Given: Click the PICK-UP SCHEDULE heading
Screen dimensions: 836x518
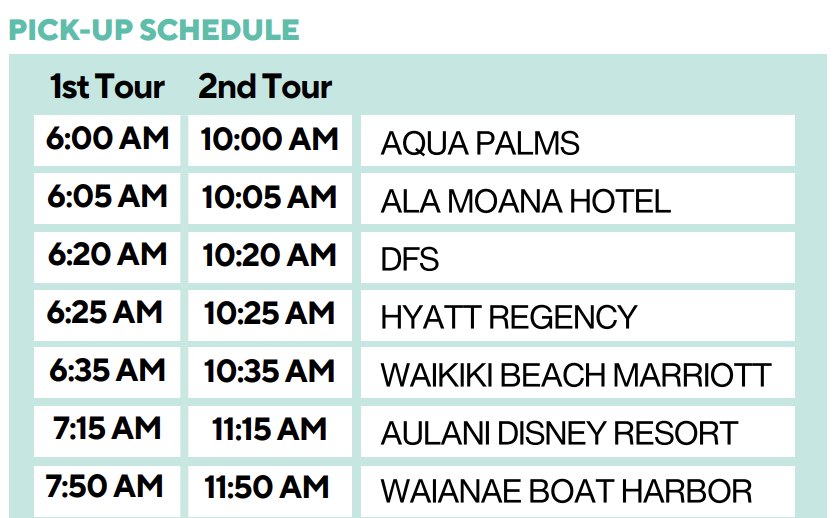Looking at the screenshot, I should 154,29.
